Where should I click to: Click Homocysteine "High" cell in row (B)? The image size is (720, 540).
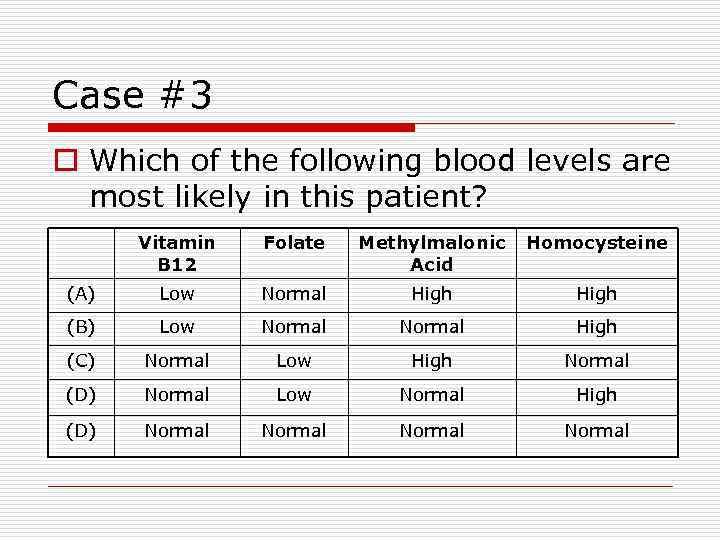point(597,327)
